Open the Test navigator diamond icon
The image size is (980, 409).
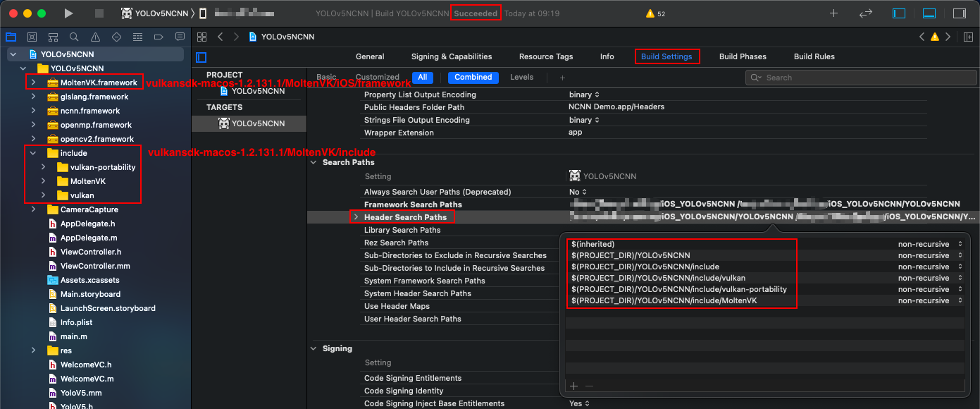(x=116, y=37)
